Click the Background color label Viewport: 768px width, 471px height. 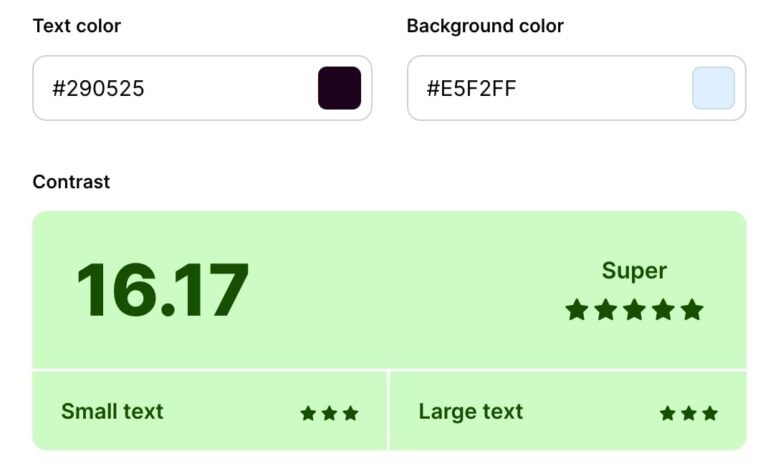pyautogui.click(x=485, y=26)
